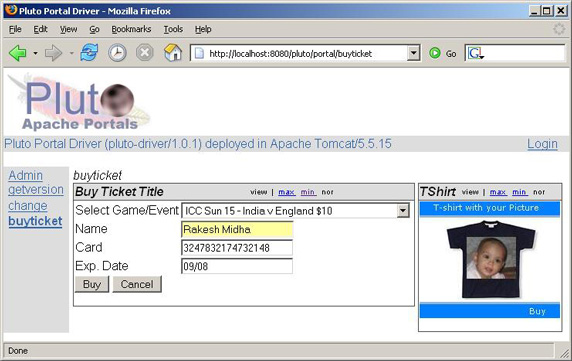Open the Edit menu
The image size is (572, 361).
point(40,29)
